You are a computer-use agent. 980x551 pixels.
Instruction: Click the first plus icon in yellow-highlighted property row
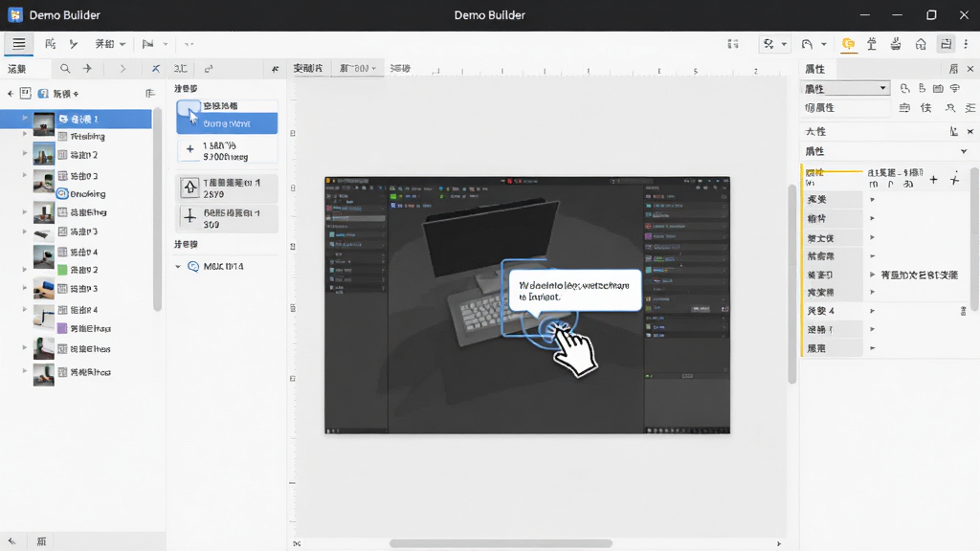point(933,180)
